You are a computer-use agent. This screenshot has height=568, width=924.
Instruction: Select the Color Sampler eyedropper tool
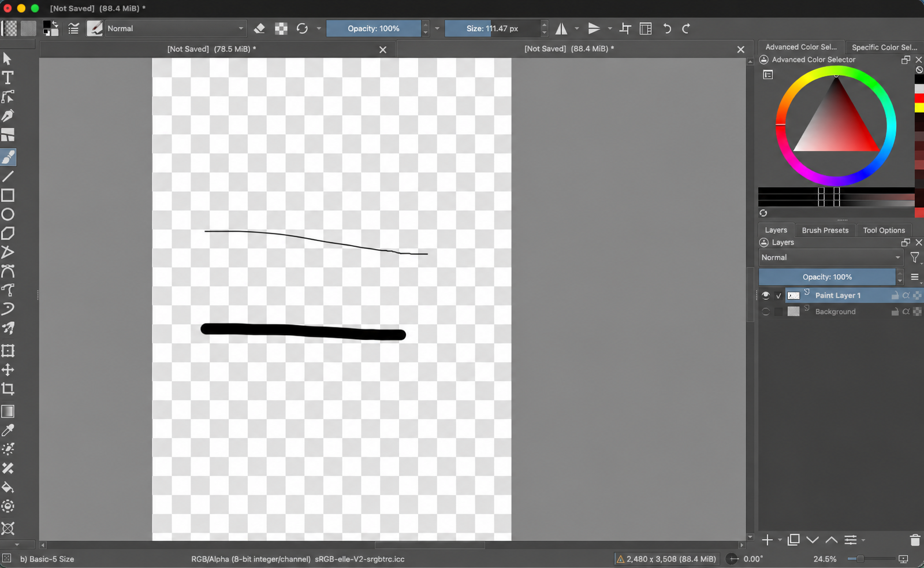pyautogui.click(x=8, y=430)
